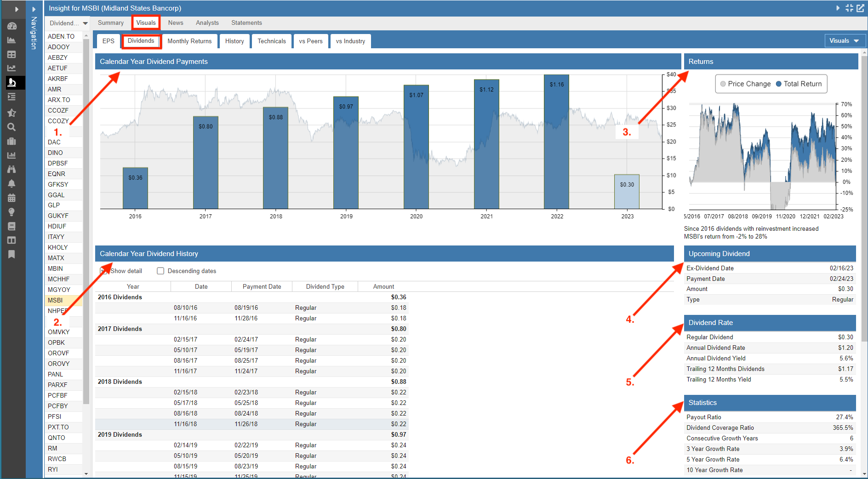Expand the Navigation panel arrow
Viewport: 868px width, 479px height.
click(34, 9)
